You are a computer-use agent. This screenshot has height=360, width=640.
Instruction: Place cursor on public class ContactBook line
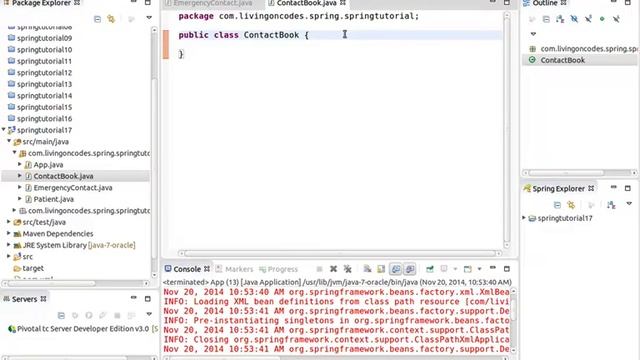(x=340, y=35)
